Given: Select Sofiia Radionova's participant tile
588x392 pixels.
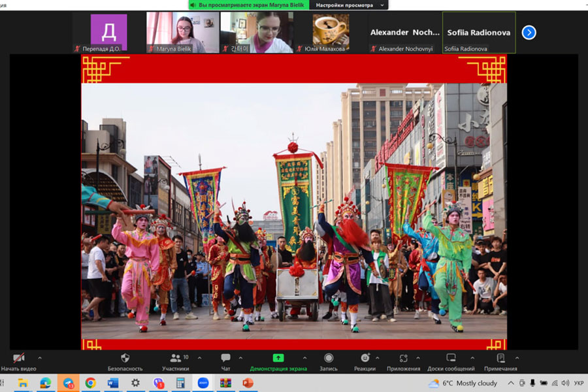Looking at the screenshot, I should (x=479, y=32).
